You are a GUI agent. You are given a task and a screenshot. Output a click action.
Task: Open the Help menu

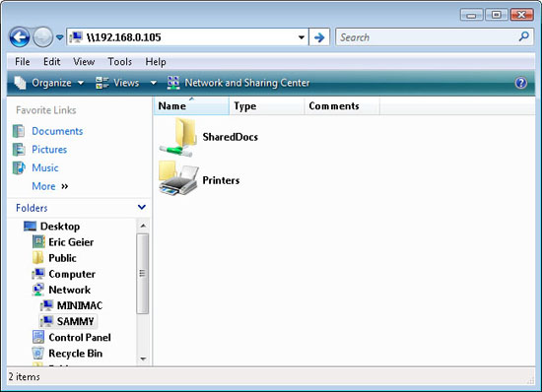156,61
